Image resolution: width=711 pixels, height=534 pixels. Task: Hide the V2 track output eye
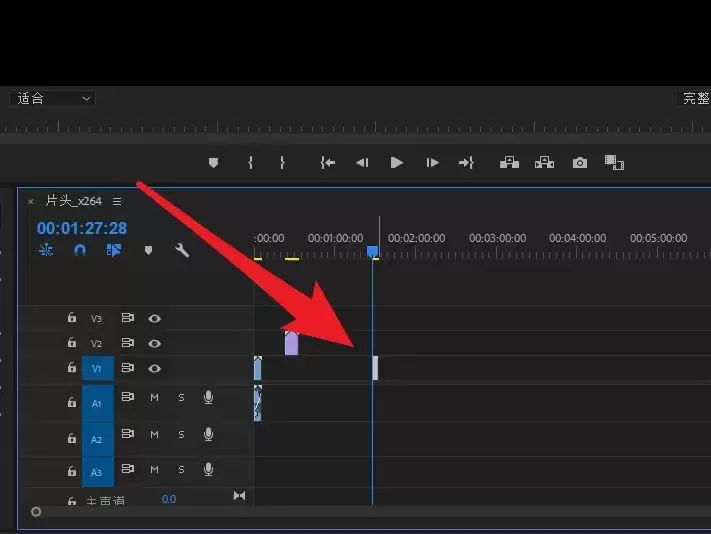[x=155, y=343]
